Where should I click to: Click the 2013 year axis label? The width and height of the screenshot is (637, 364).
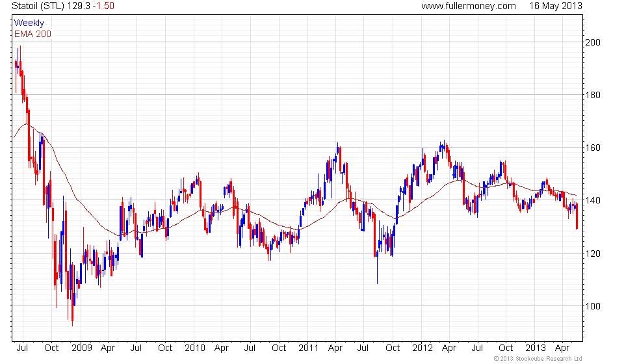pyautogui.click(x=536, y=348)
